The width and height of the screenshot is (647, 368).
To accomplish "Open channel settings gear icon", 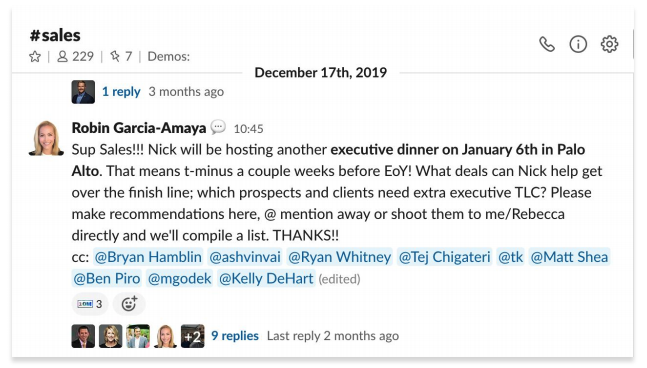I will pyautogui.click(x=609, y=44).
